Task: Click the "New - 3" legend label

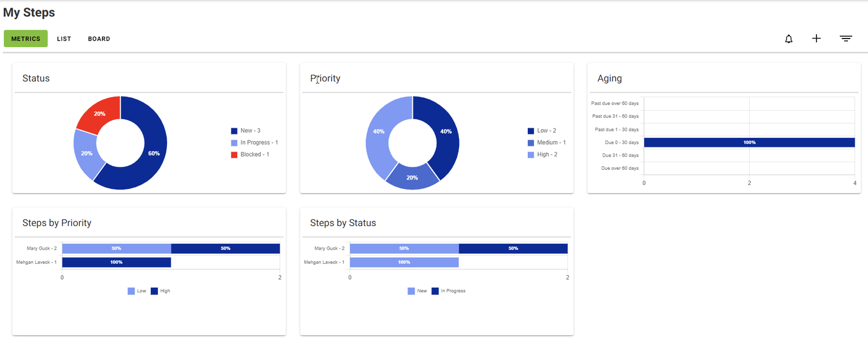Action: (251, 131)
